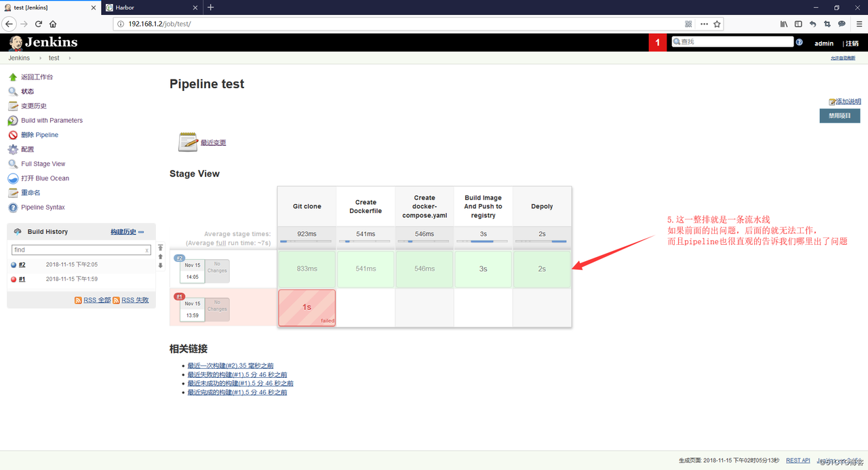Close the Harbor tab

195,7
